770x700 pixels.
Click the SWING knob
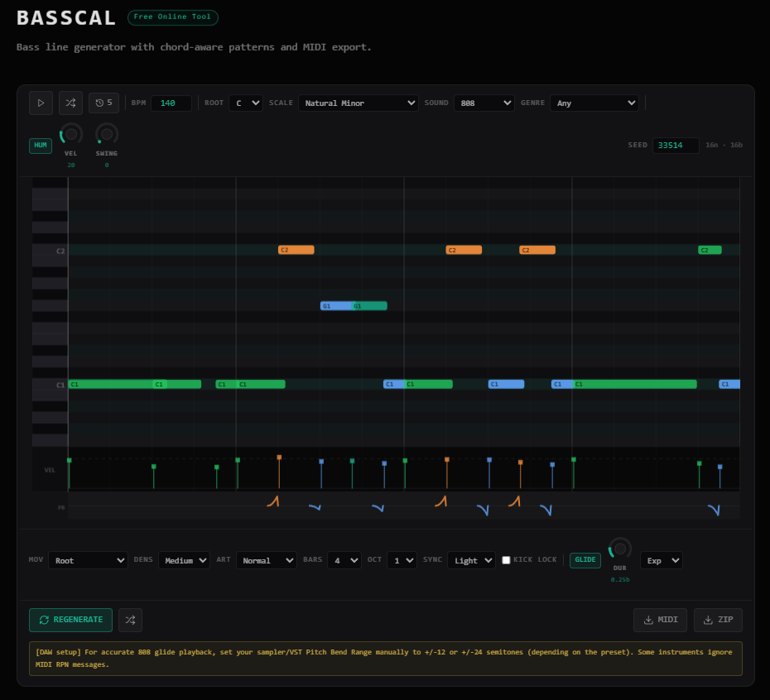pyautogui.click(x=107, y=135)
